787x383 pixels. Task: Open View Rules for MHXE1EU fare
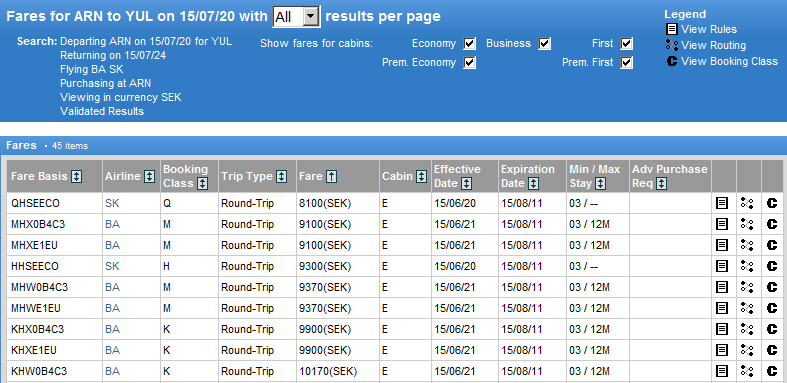(x=721, y=245)
